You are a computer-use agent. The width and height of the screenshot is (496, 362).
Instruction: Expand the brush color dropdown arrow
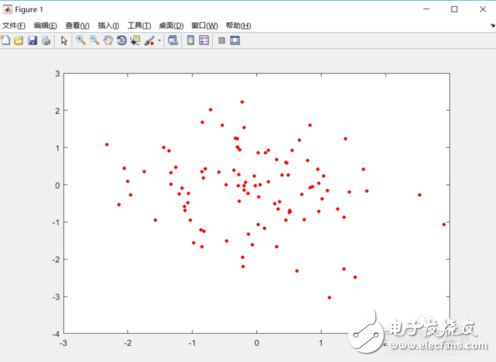click(x=159, y=41)
